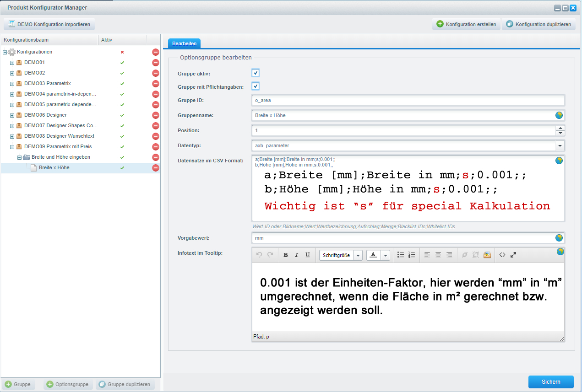Expand the DEMO06 Designer tree node
Image resolution: width=582 pixels, height=392 pixels.
point(12,115)
